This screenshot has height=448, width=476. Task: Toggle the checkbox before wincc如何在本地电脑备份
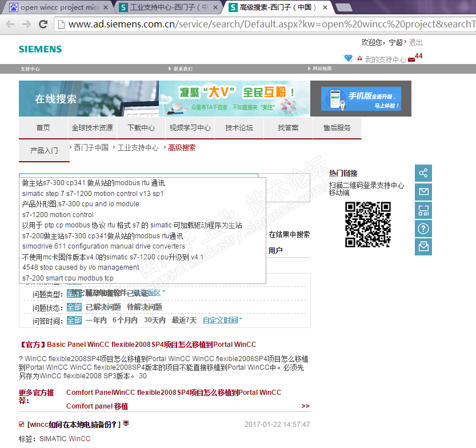pos(21,424)
